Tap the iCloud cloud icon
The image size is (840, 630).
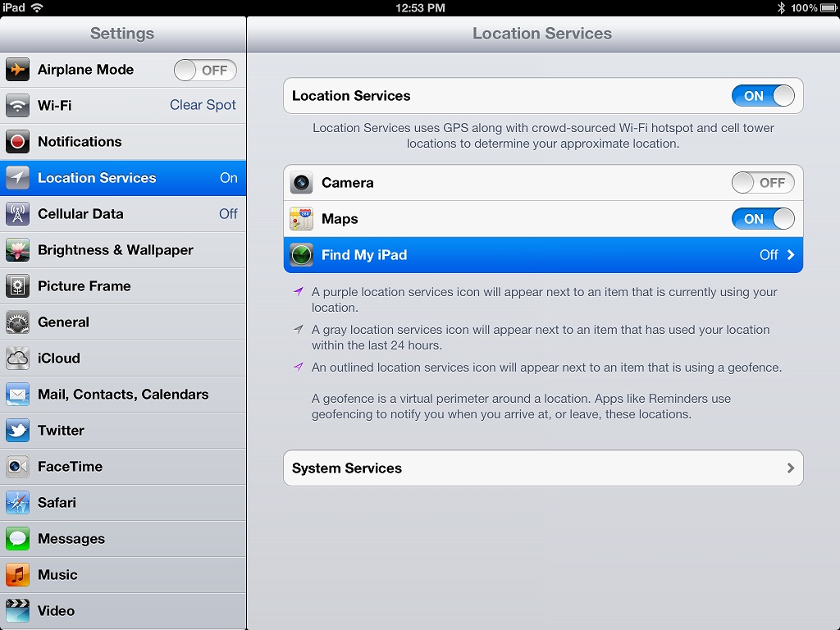pyautogui.click(x=17, y=358)
